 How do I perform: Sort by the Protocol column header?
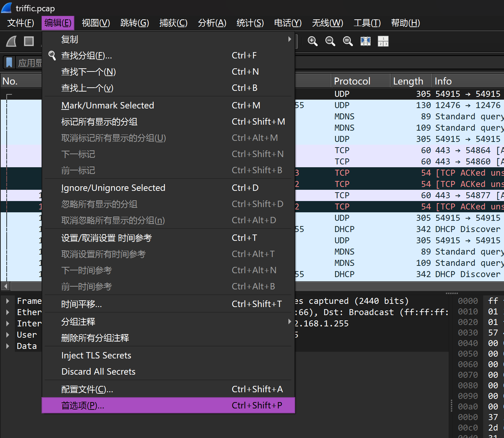361,81
